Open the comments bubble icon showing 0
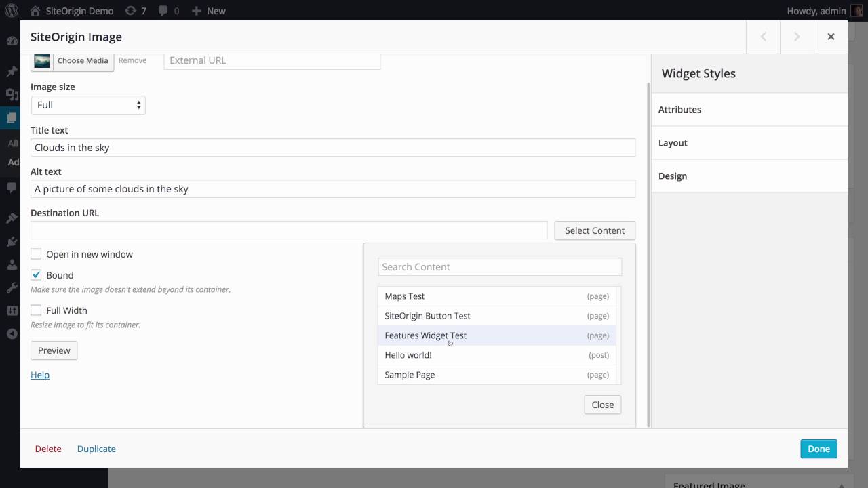 (x=163, y=11)
